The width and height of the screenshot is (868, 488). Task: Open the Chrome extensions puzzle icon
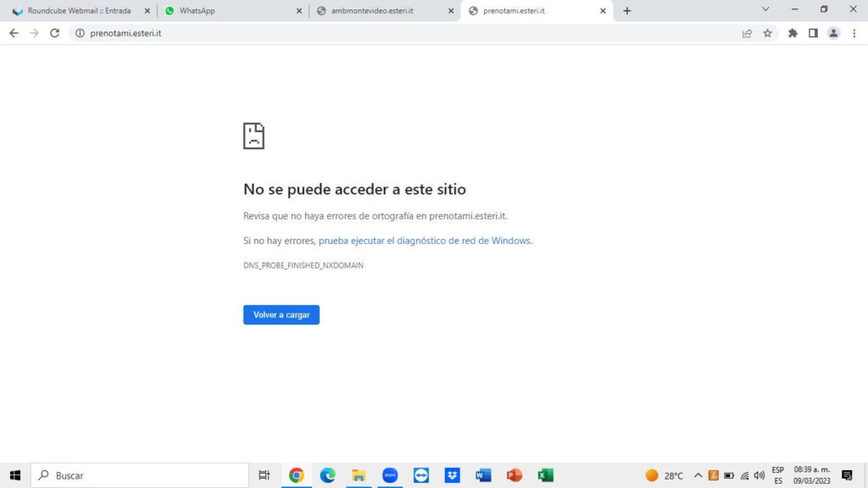click(x=793, y=33)
